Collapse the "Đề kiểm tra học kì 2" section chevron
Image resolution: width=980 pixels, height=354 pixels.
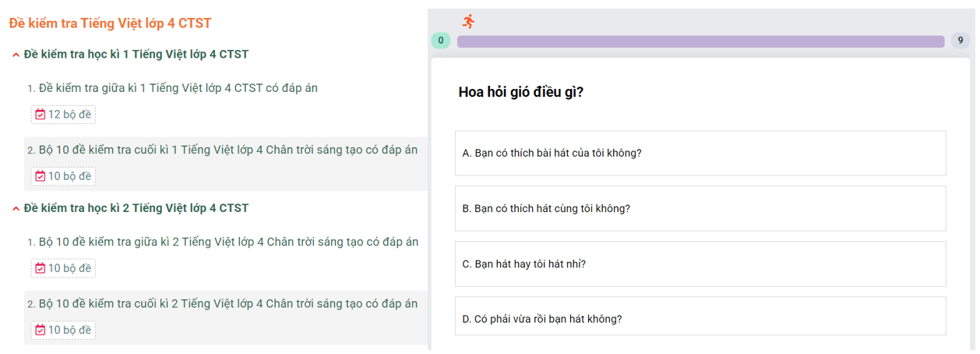16,208
